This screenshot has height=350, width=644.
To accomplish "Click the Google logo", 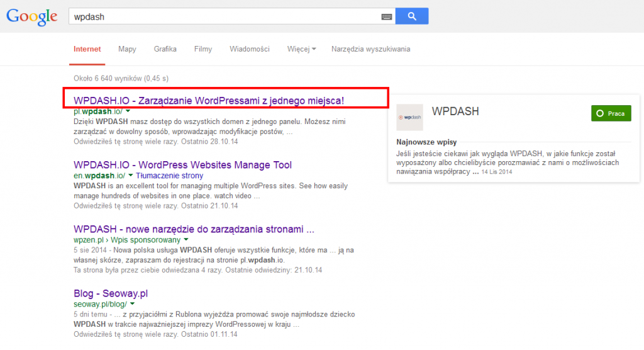I will tap(32, 16).
